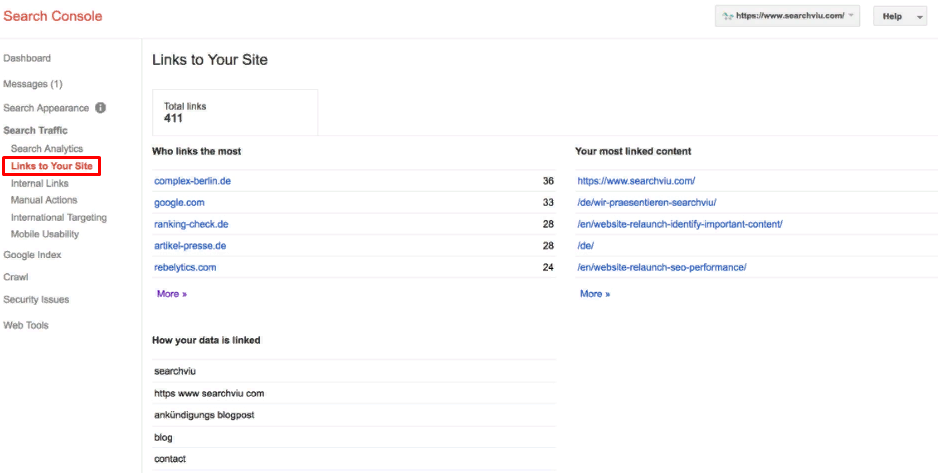Open Internal Links report
Viewport: 938px width, 473px height.
pos(39,184)
